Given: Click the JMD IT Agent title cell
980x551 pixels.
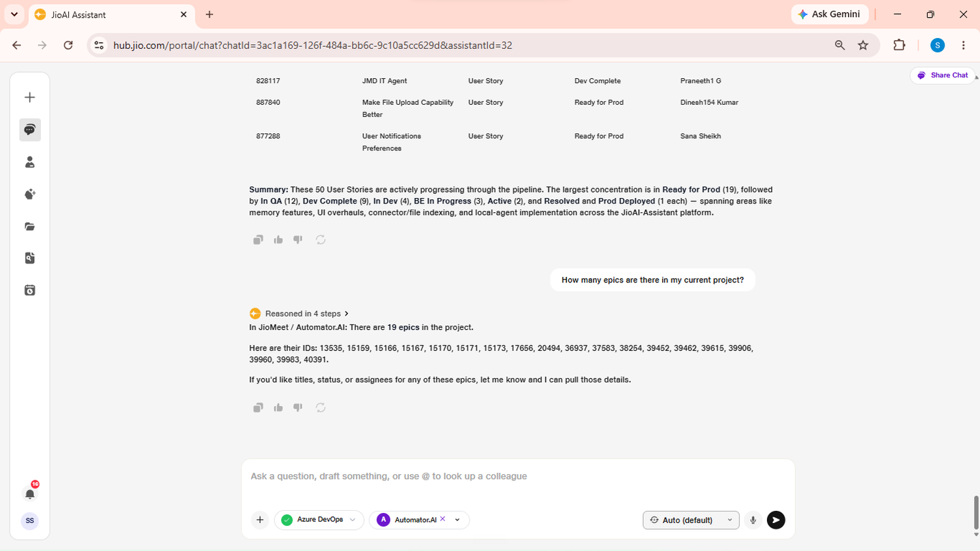Looking at the screenshot, I should [385, 81].
